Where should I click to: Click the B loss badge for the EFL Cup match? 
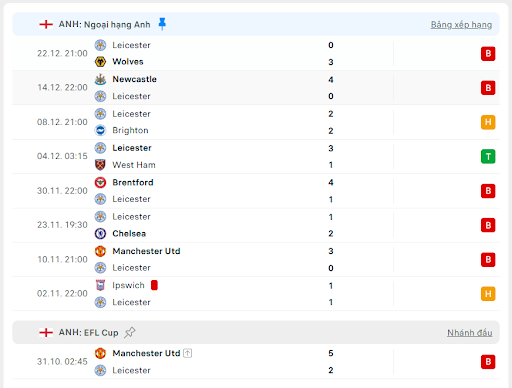[x=488, y=362]
